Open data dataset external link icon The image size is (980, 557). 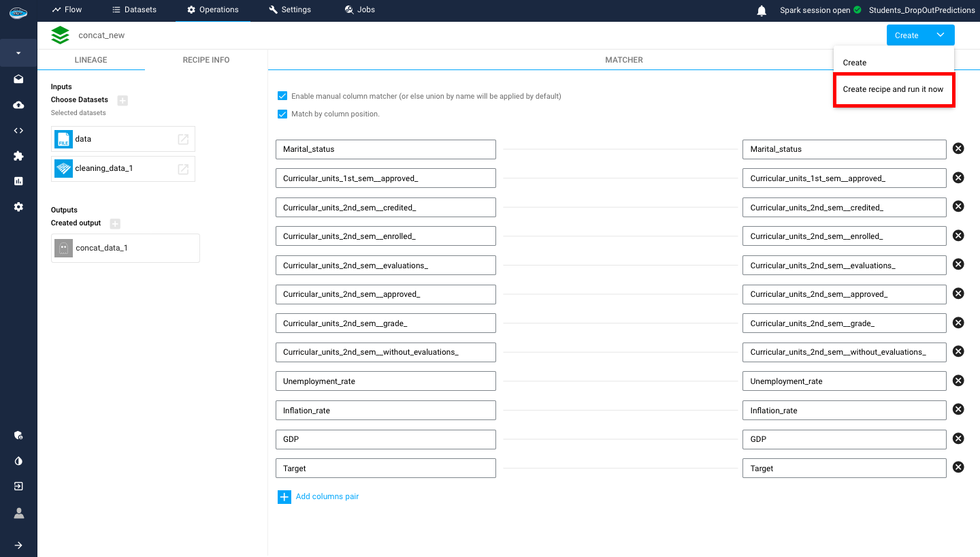(x=183, y=139)
